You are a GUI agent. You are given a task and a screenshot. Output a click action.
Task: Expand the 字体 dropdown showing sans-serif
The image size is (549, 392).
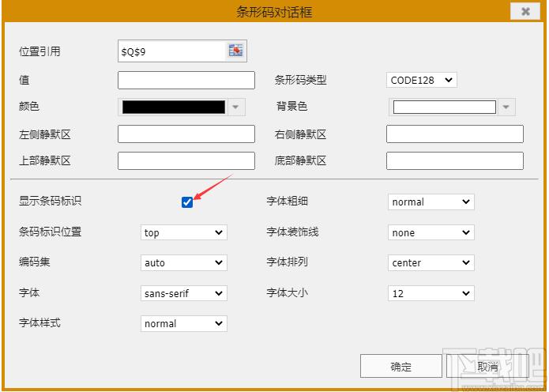pyautogui.click(x=184, y=293)
